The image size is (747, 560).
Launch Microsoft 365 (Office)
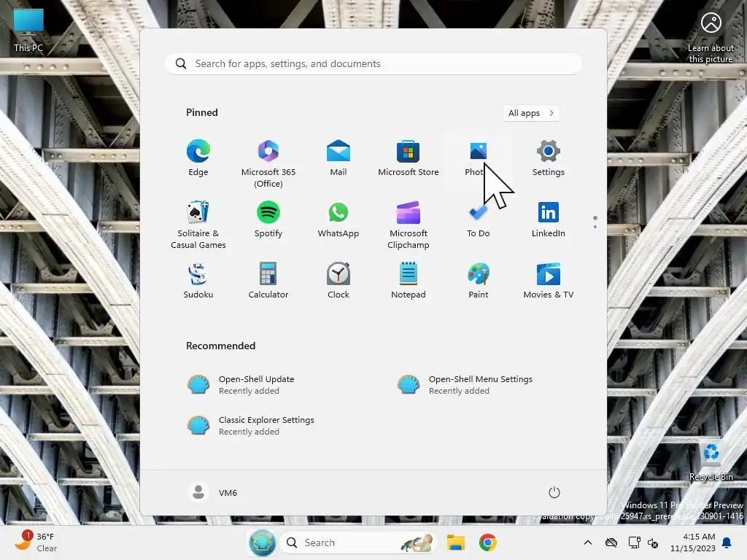pyautogui.click(x=268, y=163)
